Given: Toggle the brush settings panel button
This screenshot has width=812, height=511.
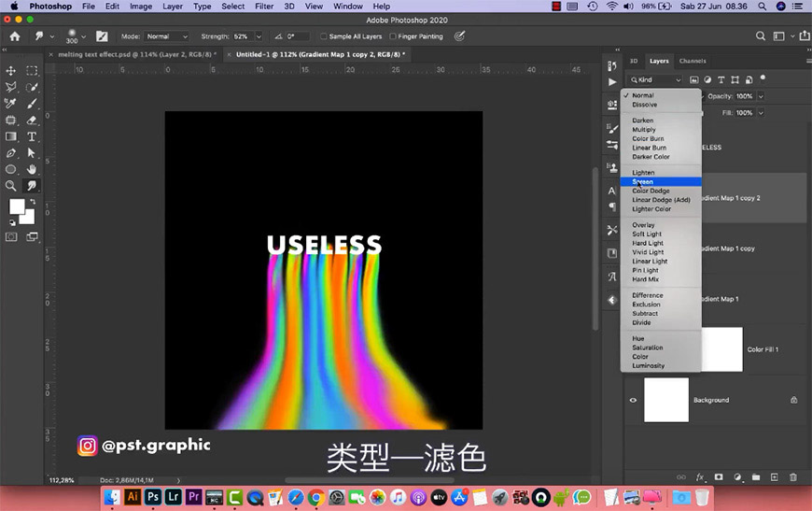Looking at the screenshot, I should (102, 36).
